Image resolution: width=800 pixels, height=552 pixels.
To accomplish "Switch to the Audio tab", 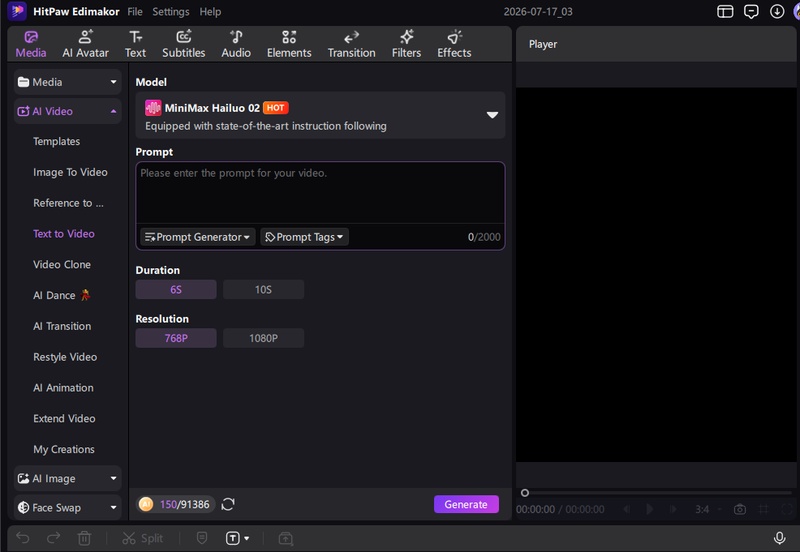I will pyautogui.click(x=236, y=44).
